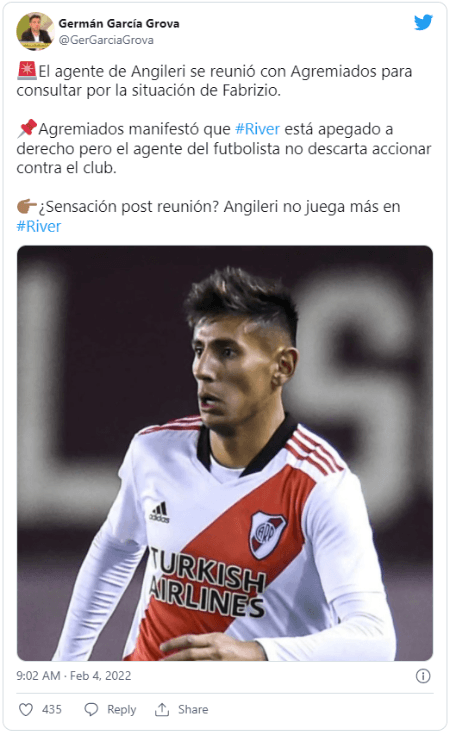450x735 pixels.
Task: Click the 9:02 AM · Feb 4, 2022 timestamp
Action: coord(74,675)
